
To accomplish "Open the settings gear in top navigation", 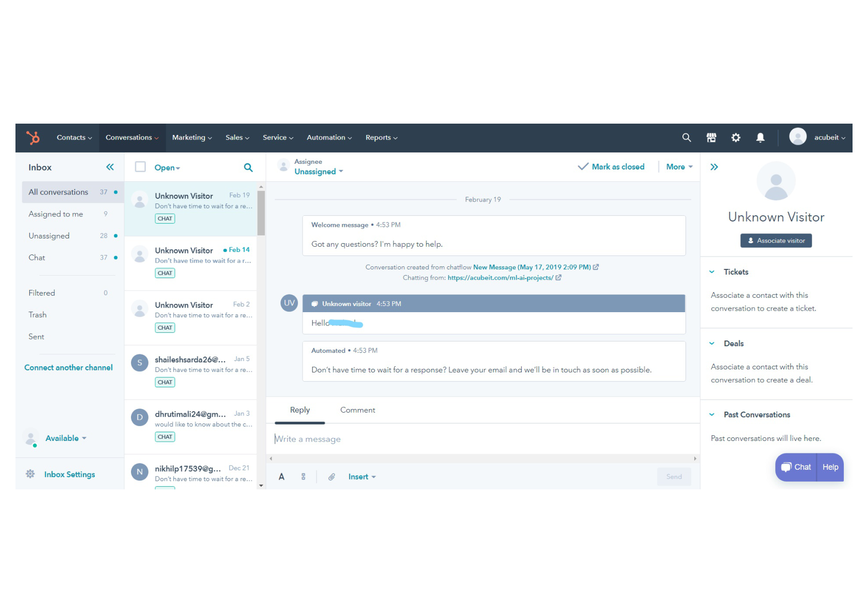I will [x=736, y=138].
